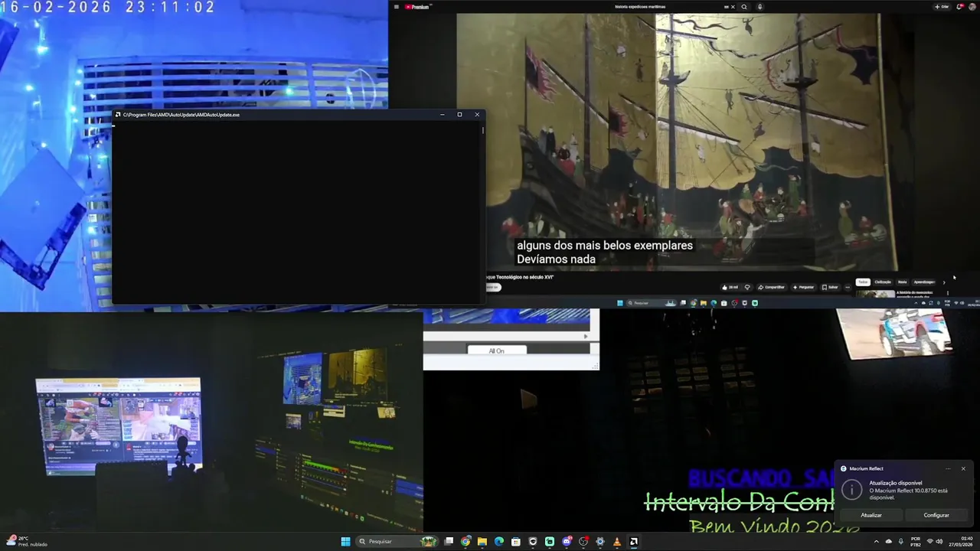Open File Explorer from the bottom taskbar

click(x=482, y=542)
